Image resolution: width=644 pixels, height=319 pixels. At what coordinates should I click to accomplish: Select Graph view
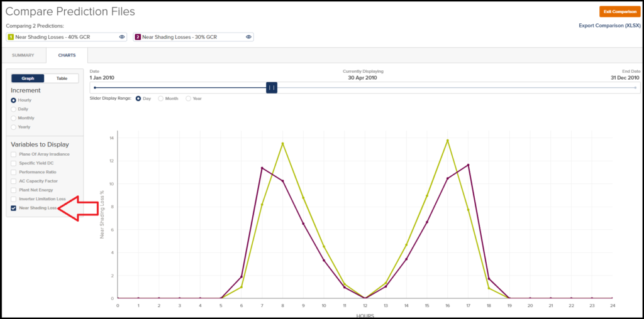[28, 78]
